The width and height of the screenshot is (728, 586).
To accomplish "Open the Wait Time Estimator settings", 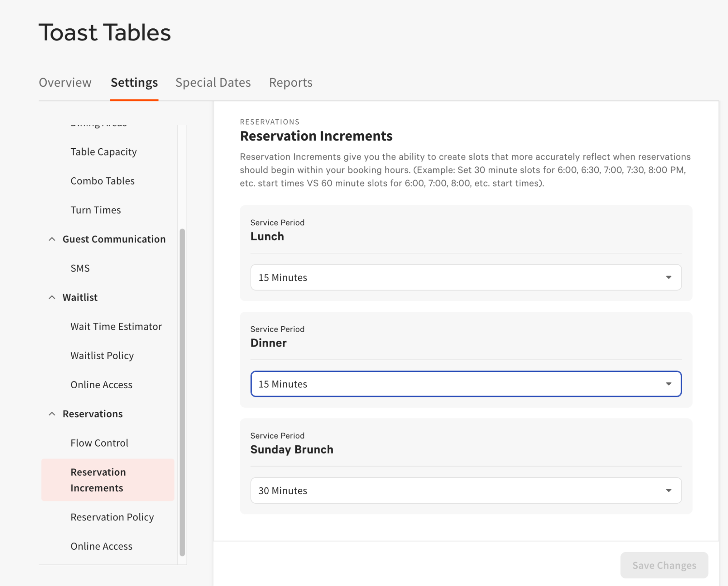I will click(x=116, y=326).
